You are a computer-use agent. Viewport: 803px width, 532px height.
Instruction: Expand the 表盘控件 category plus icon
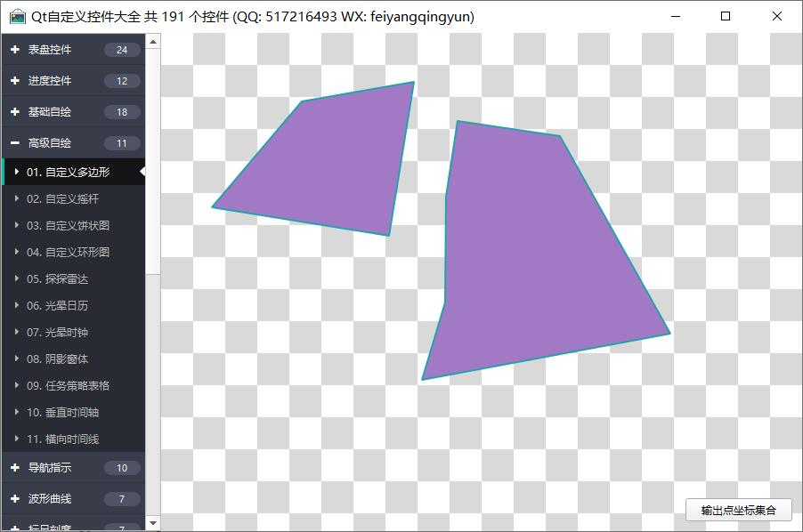(15, 50)
